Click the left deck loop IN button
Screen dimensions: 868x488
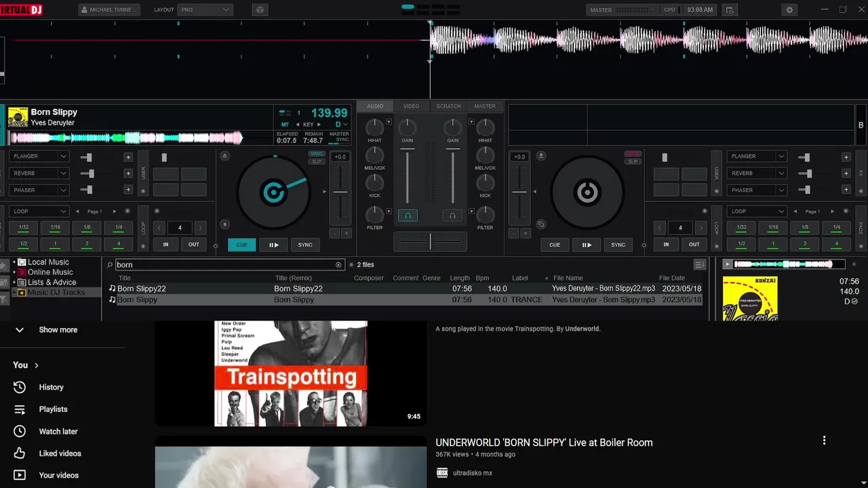[165, 245]
